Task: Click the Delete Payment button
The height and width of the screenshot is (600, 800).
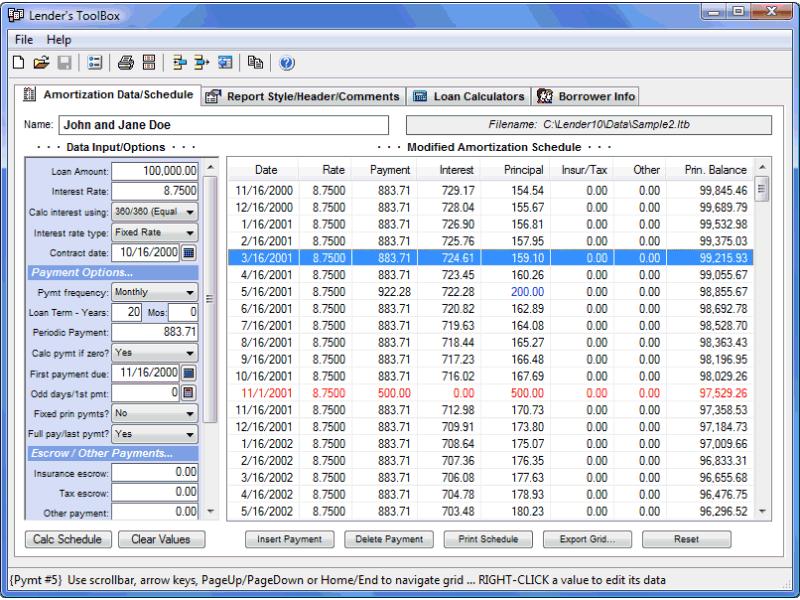Action: click(x=389, y=539)
